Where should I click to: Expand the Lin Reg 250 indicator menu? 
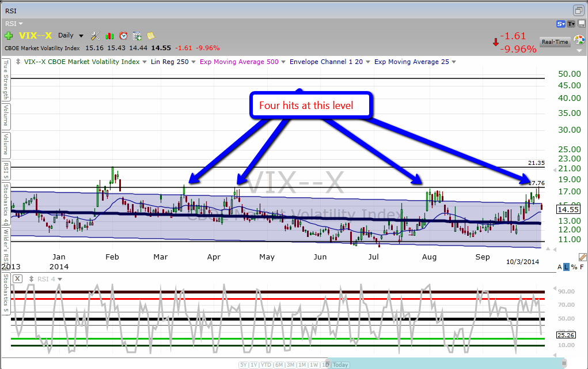(x=194, y=62)
